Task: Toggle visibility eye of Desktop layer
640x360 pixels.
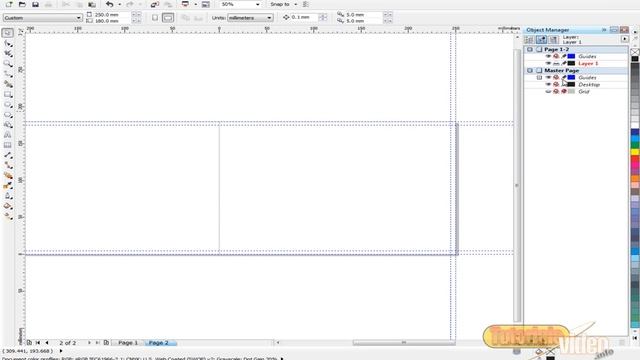Action: [x=548, y=84]
